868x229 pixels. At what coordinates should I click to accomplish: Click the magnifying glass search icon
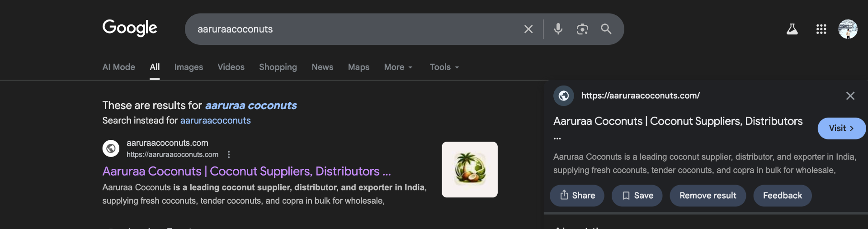coord(606,29)
